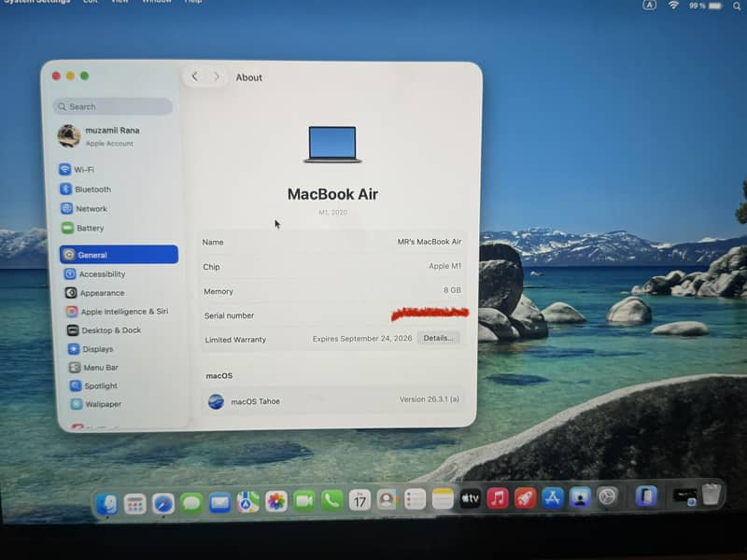Open System Settings gear icon in Dock
Screen dimensions: 747x560
(x=608, y=497)
